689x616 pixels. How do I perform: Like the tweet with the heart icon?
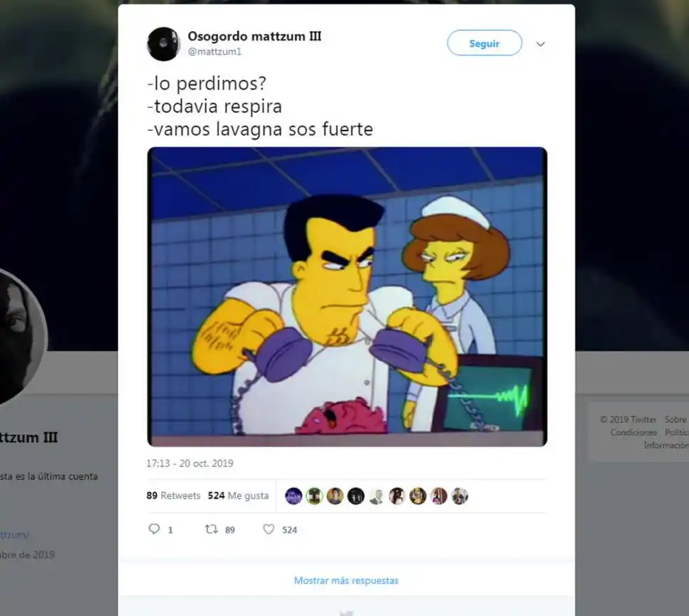click(x=268, y=529)
